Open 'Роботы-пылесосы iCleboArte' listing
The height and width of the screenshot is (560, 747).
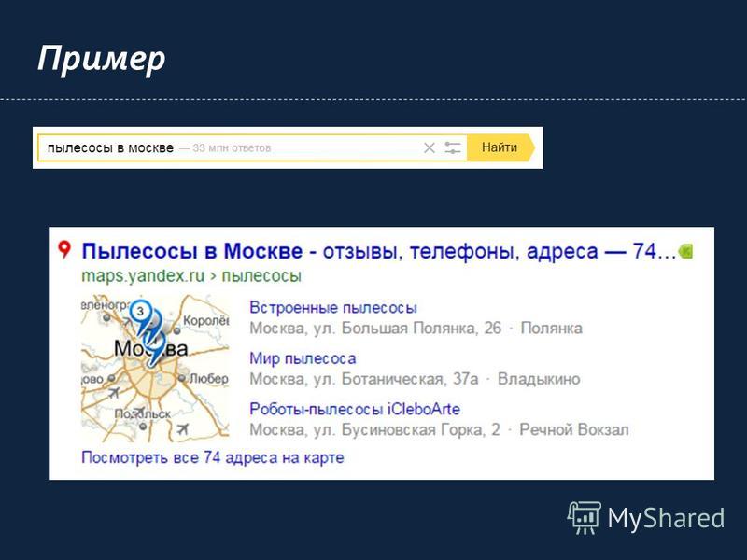tap(355, 409)
